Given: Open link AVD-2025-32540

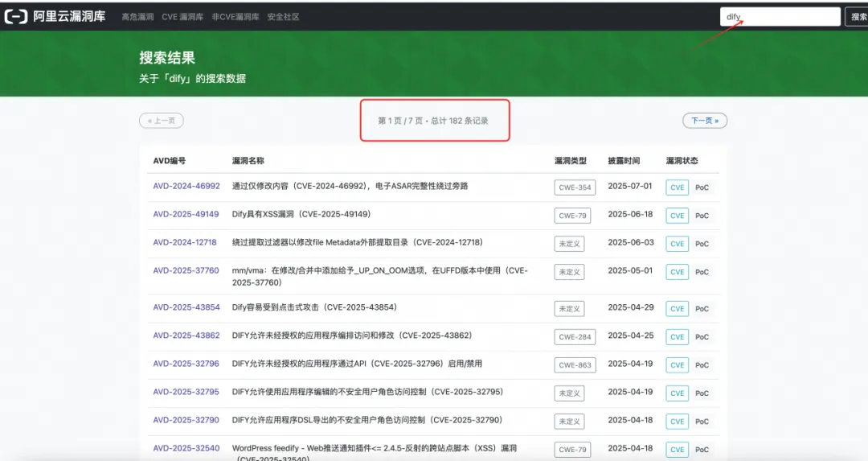Looking at the screenshot, I should tap(186, 447).
